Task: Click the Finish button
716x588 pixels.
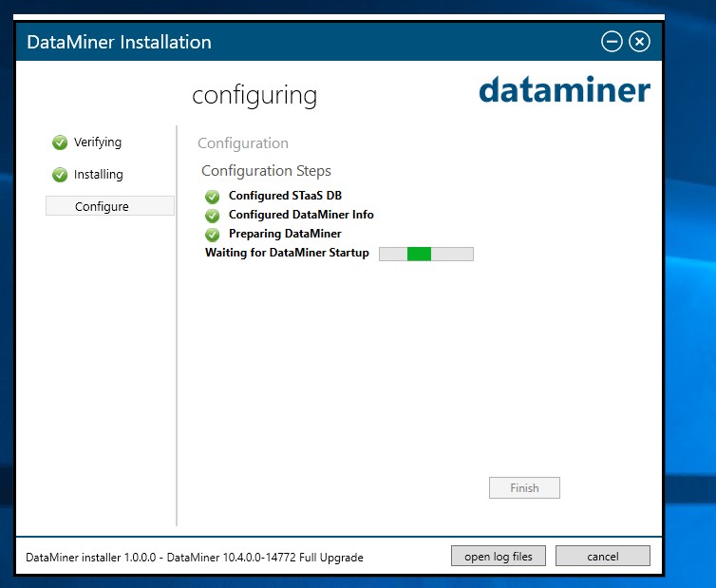Action: (524, 488)
